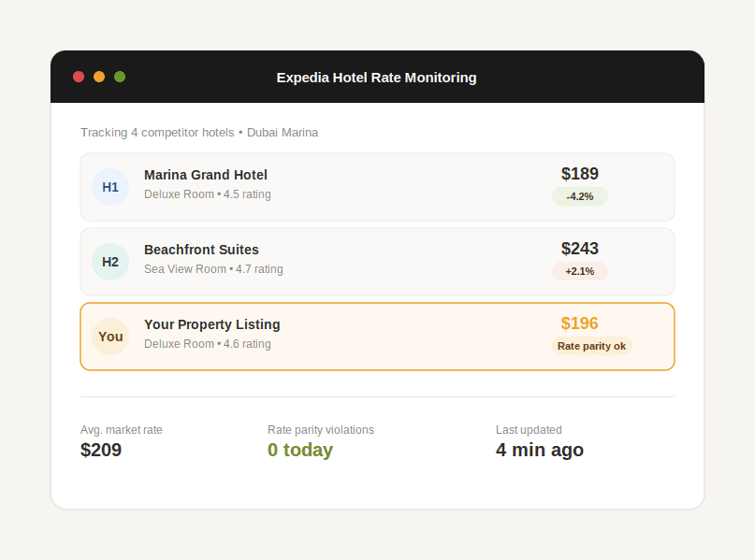Click the -4.2% change badge
This screenshot has width=755, height=560.
pyautogui.click(x=580, y=196)
